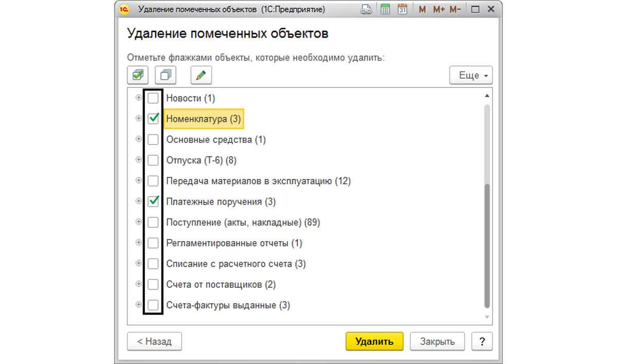Image resolution: width=617 pixels, height=364 pixels.
Task: Expand the Номенклатура tree node
Action: click(138, 119)
